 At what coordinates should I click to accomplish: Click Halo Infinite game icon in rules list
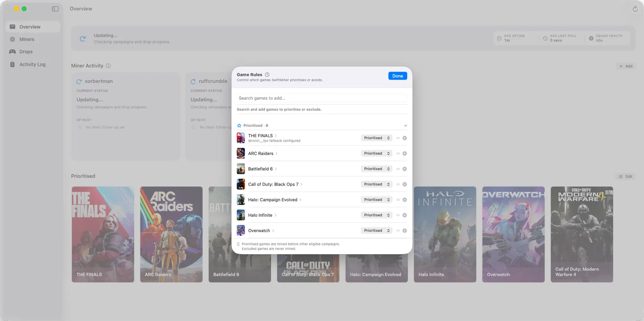coord(241,215)
